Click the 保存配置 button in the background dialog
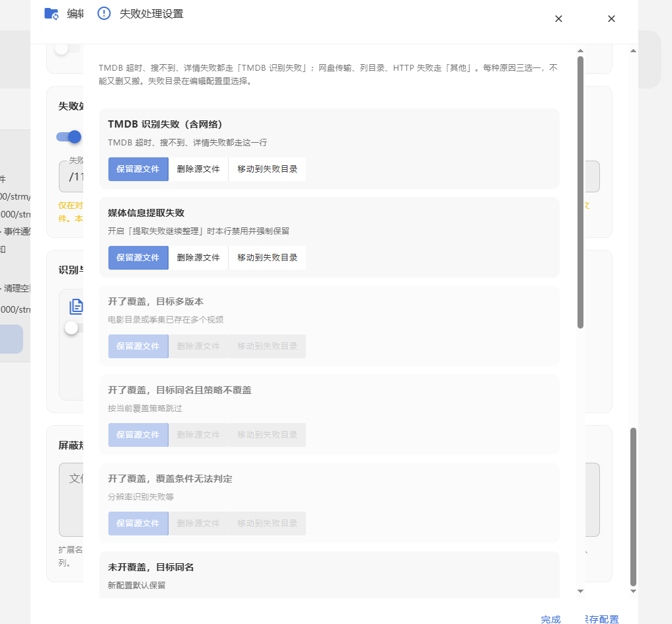The width and height of the screenshot is (672, 624). coord(602,619)
